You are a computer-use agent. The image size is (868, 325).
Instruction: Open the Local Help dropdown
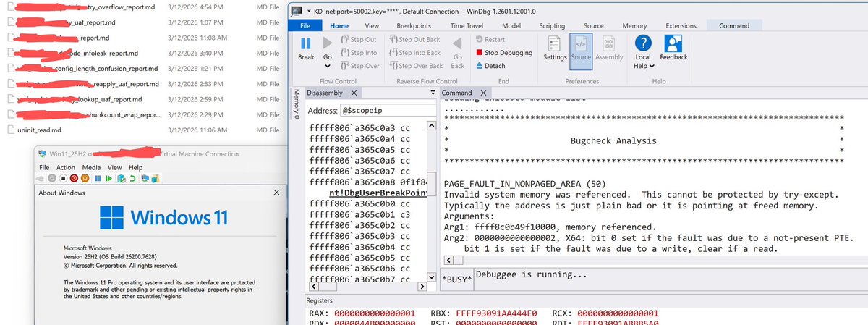coord(642,52)
